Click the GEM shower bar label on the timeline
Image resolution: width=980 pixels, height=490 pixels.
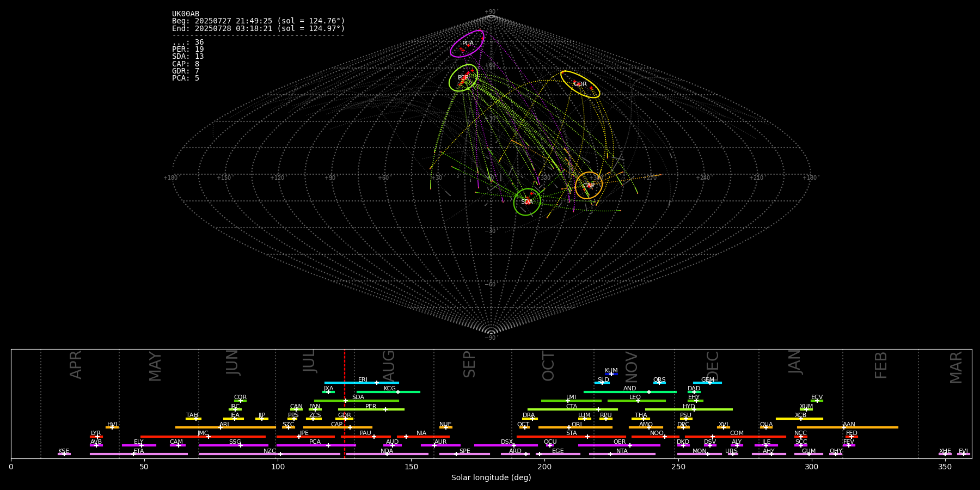point(708,380)
